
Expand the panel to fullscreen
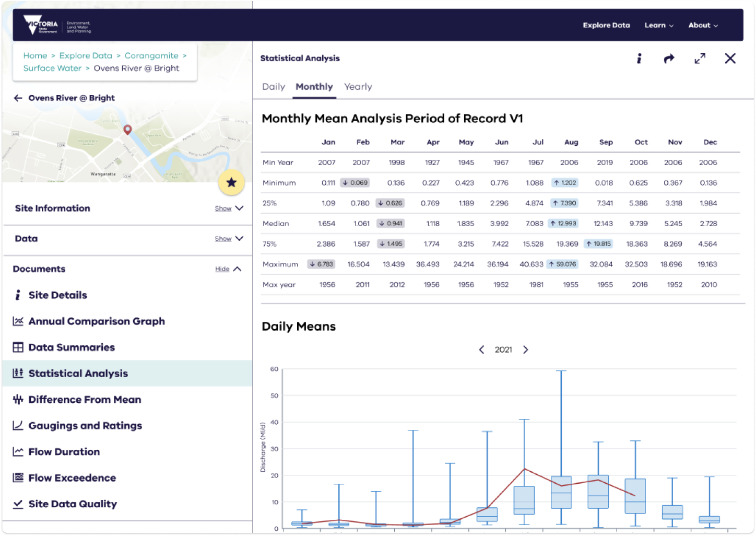700,59
